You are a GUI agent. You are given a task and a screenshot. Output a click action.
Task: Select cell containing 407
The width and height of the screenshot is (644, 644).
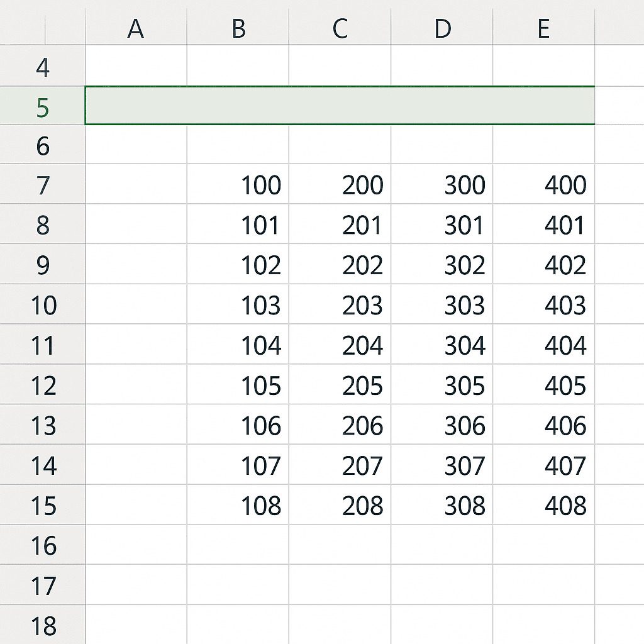pos(544,465)
